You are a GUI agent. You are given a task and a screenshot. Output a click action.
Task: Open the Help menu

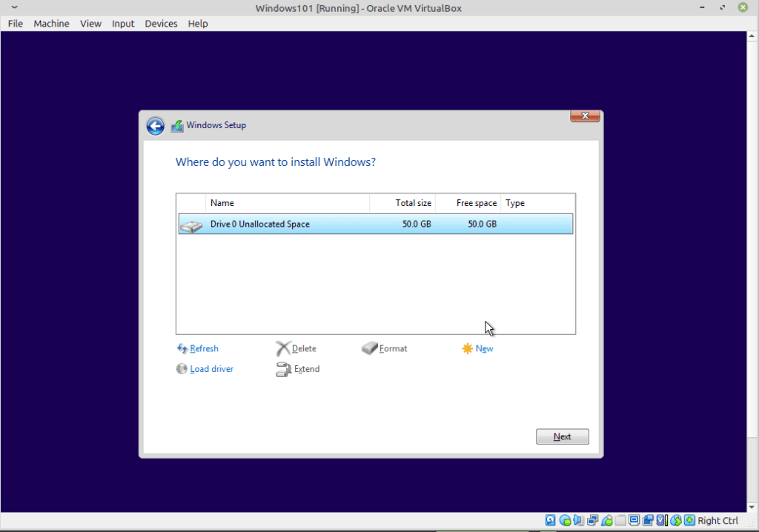tap(197, 24)
